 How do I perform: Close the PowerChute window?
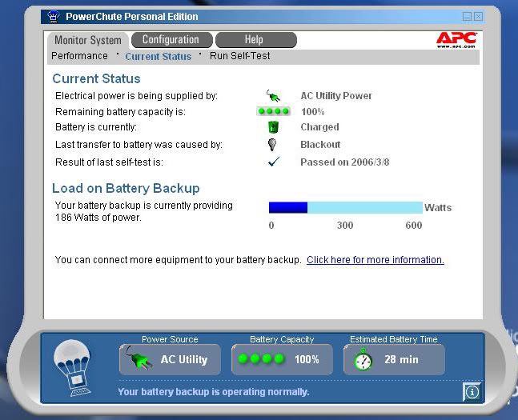478,17
